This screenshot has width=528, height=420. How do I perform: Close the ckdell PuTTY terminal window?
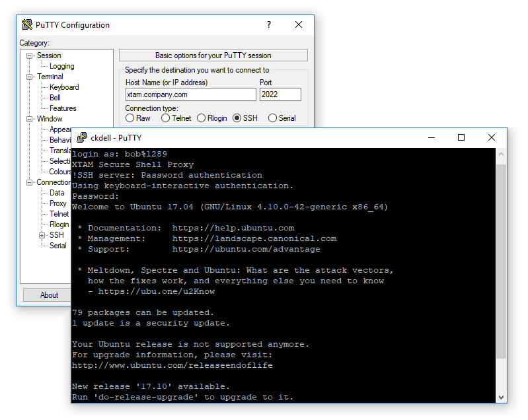492,137
